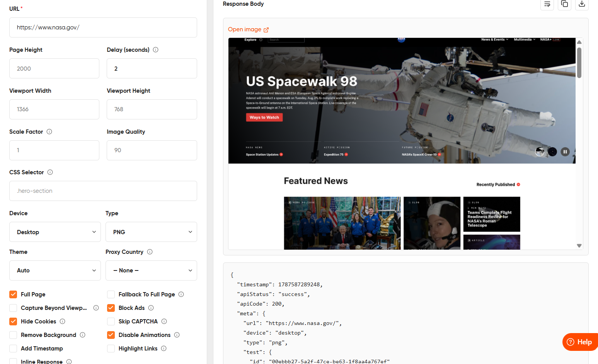Click the Delay seconds input field

click(x=152, y=68)
